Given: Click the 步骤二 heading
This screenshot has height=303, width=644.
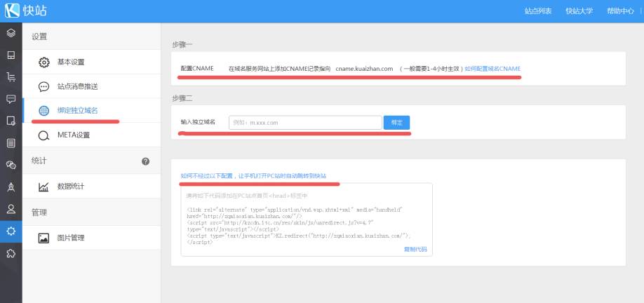Looking at the screenshot, I should click(x=182, y=98).
